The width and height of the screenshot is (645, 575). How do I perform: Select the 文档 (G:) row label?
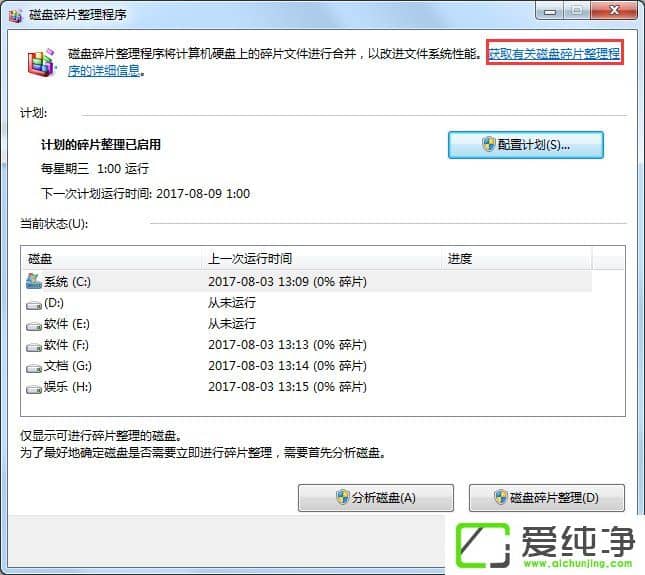(x=67, y=366)
